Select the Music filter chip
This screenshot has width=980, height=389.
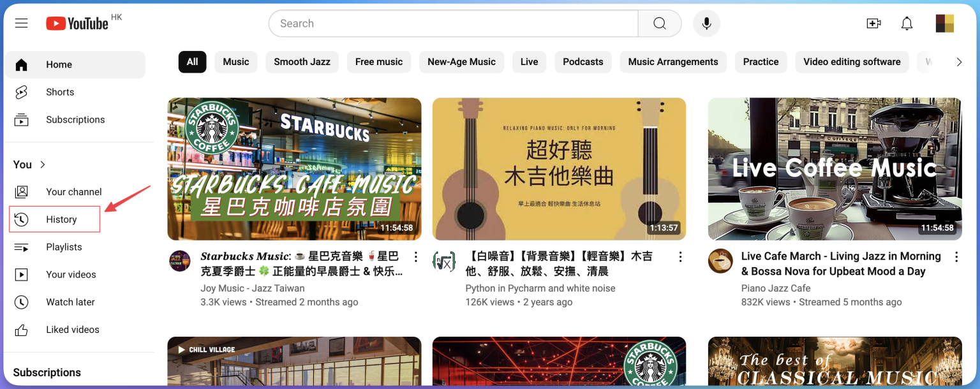pos(235,62)
